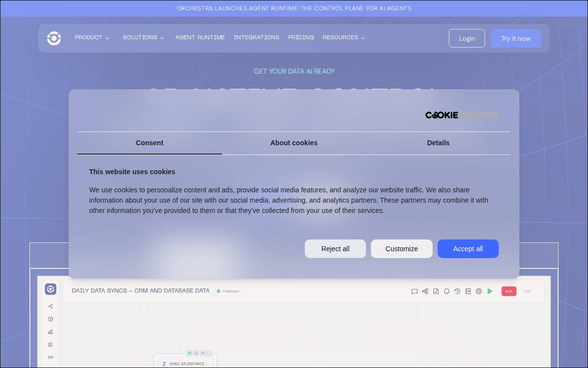Viewport: 588px width, 368px height.
Task: Expand the Resources dropdown chevron
Action: click(363, 38)
